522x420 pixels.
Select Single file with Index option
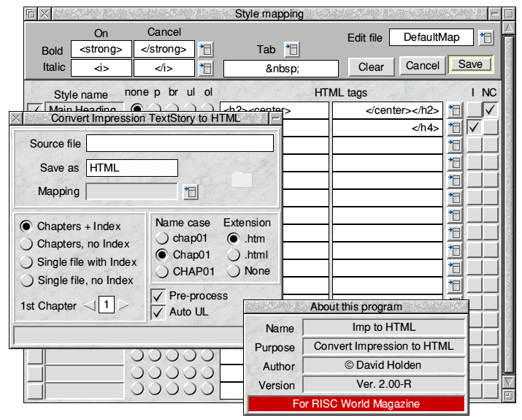tap(28, 262)
